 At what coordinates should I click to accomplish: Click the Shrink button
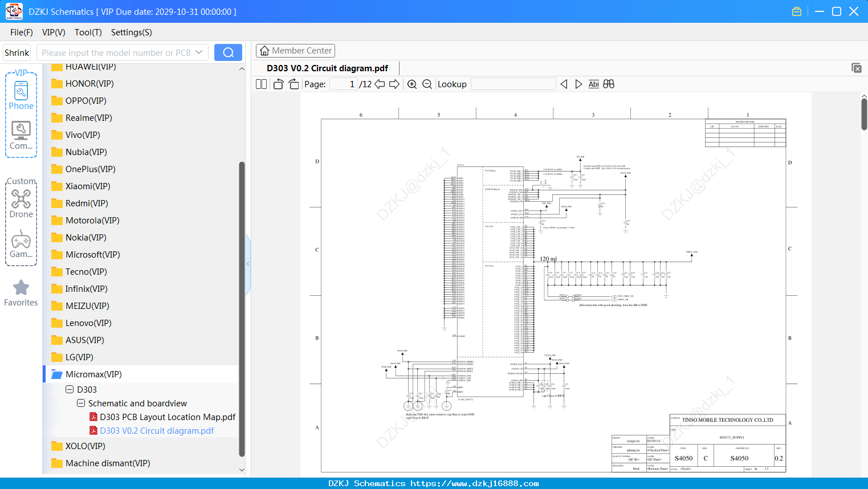17,52
